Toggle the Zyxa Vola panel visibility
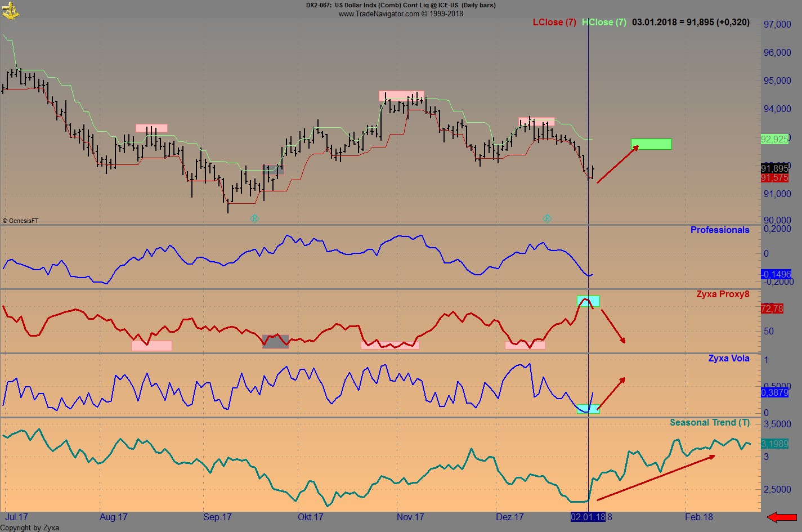Image resolution: width=802 pixels, height=532 pixels. tap(728, 358)
